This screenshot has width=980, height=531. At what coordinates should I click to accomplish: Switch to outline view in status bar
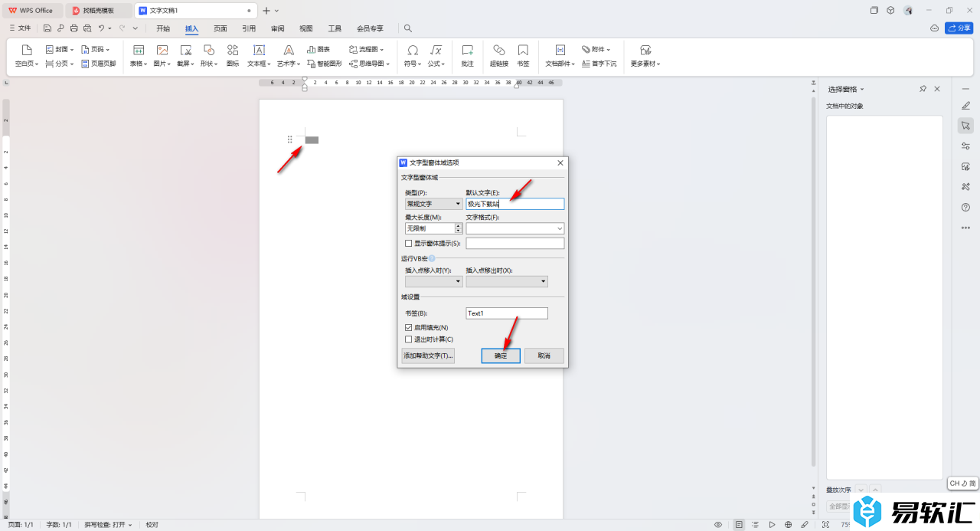pyautogui.click(x=755, y=525)
